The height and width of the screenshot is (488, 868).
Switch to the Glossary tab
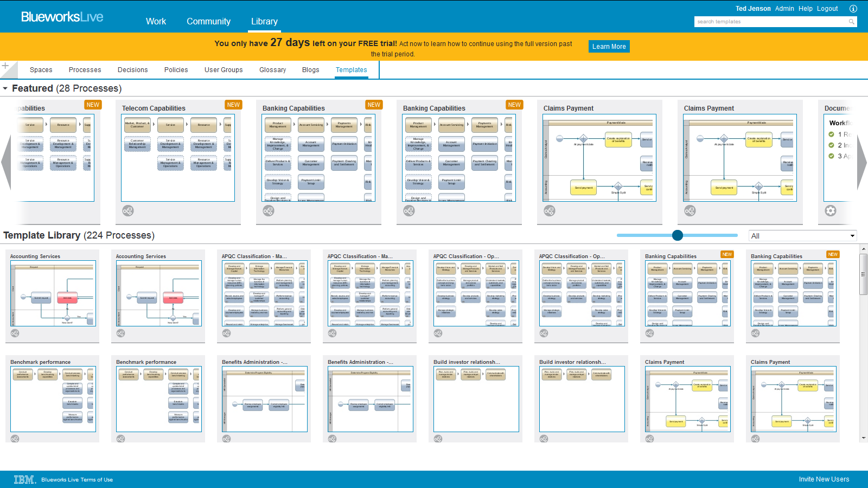click(272, 70)
